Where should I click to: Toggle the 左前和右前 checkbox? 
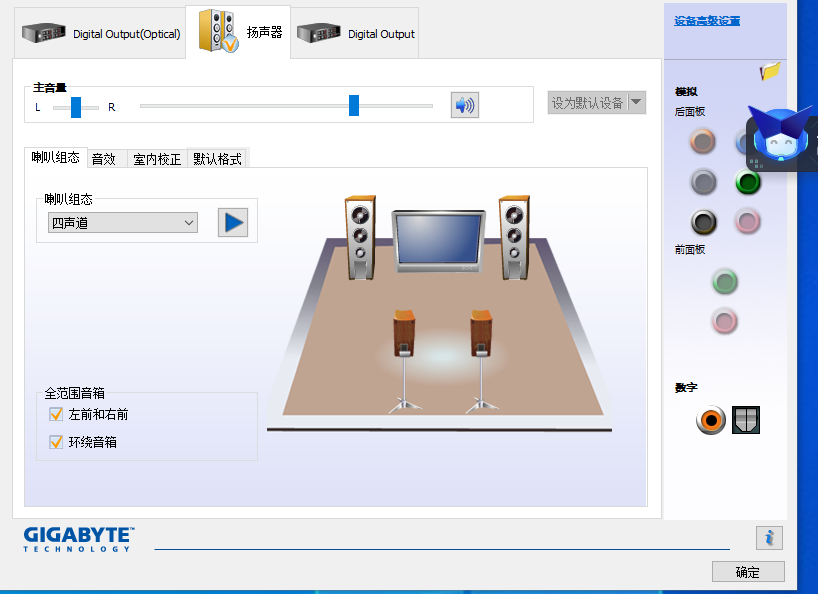pos(56,415)
